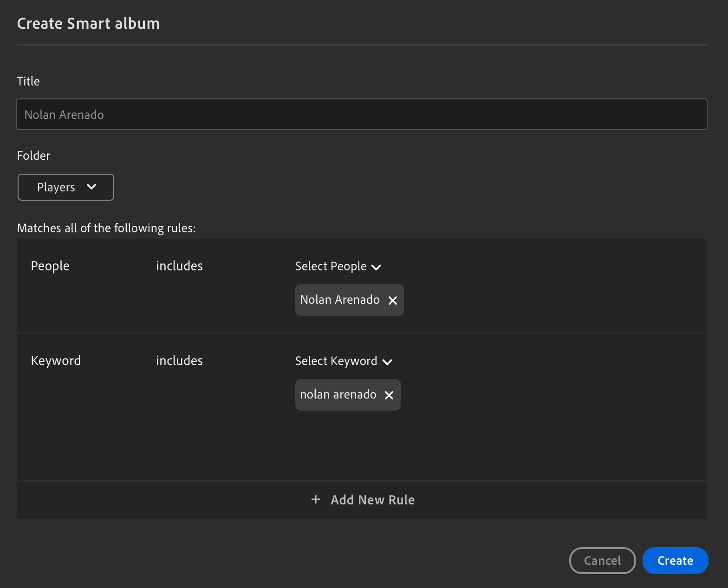The height and width of the screenshot is (588, 728).
Task: Remove the Nolan Arenado people tag
Action: [393, 301]
